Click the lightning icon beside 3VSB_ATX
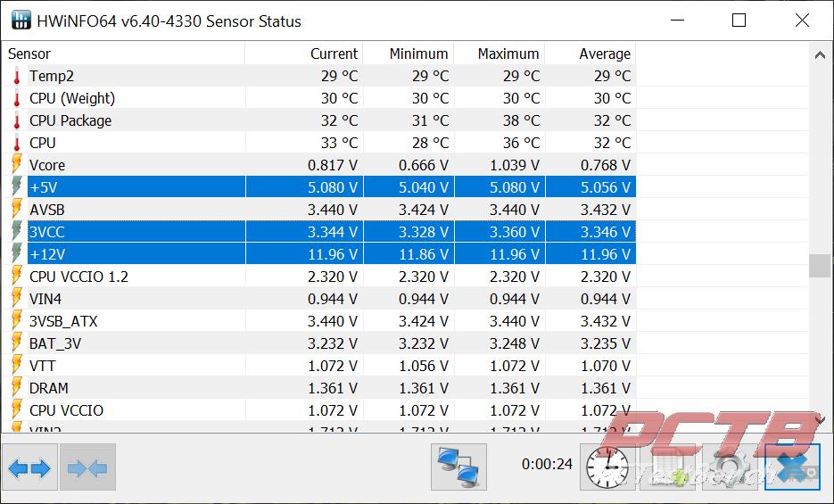The height and width of the screenshot is (504, 834). pos(17,321)
